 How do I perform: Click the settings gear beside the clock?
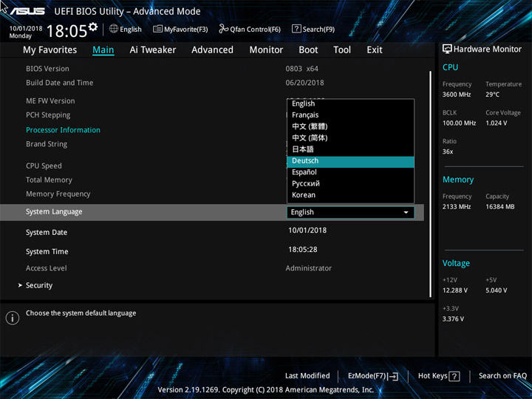click(x=93, y=27)
